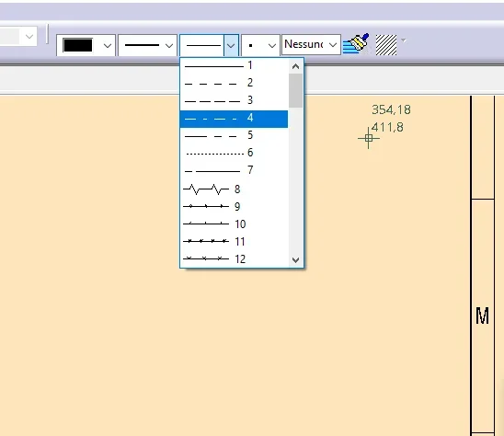Select dashed line style 3
504x436 pixels.
pyautogui.click(x=234, y=100)
